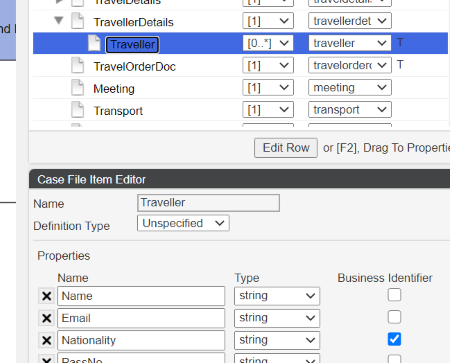Screen dimensions: 450x363
Task: Click the TravellerDetails document icon
Action: (78, 21)
